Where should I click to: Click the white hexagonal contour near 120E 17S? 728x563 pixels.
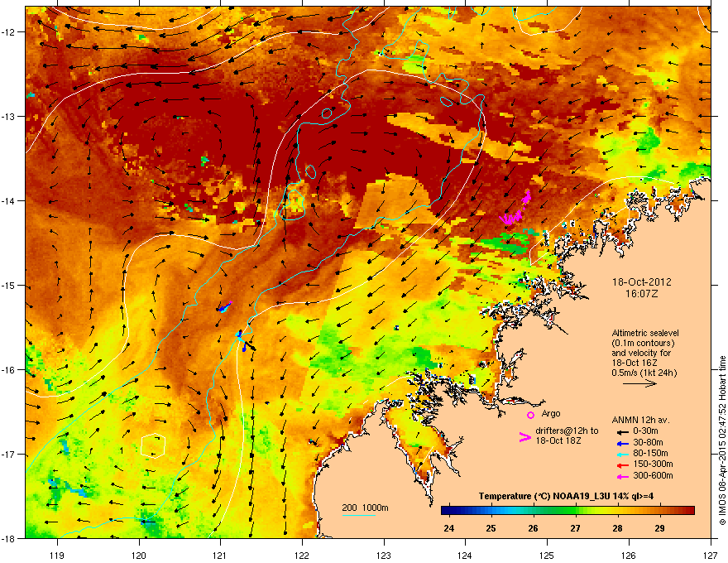(x=153, y=445)
